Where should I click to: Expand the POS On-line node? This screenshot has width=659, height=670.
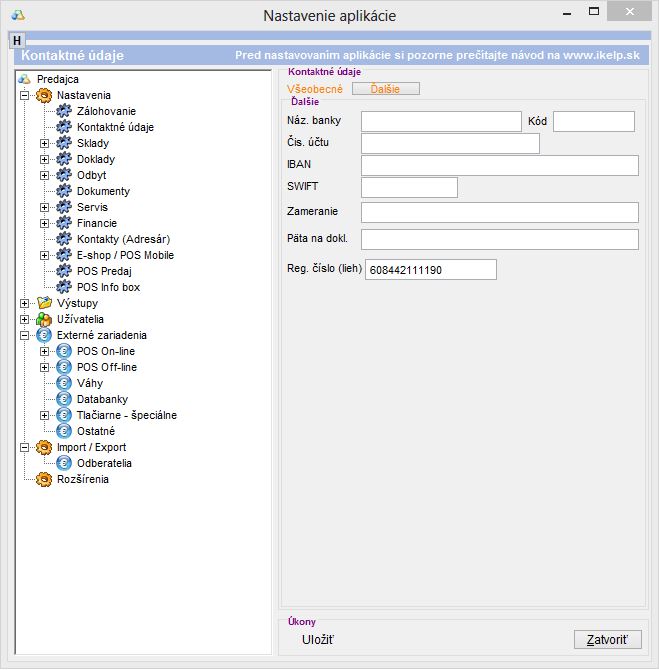pos(44,351)
